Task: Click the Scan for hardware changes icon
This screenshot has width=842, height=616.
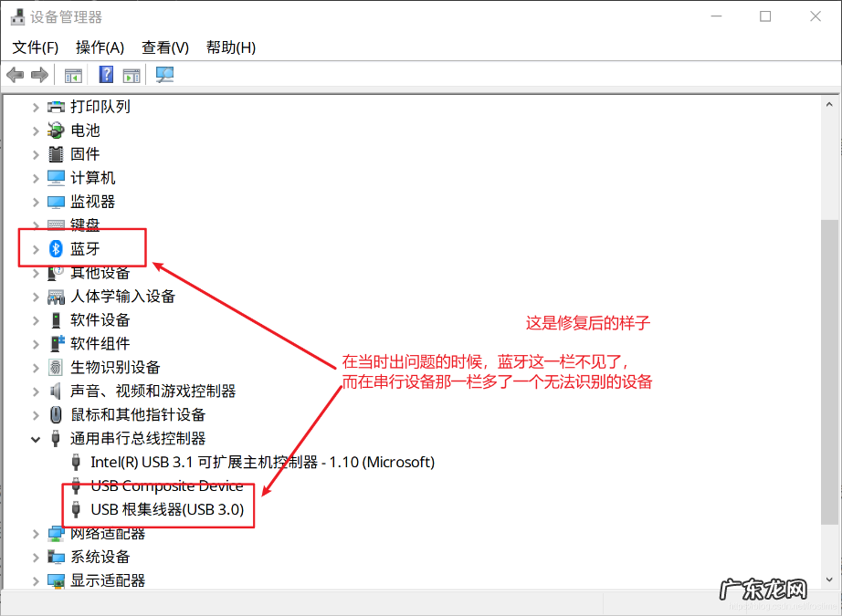Action: (165, 75)
